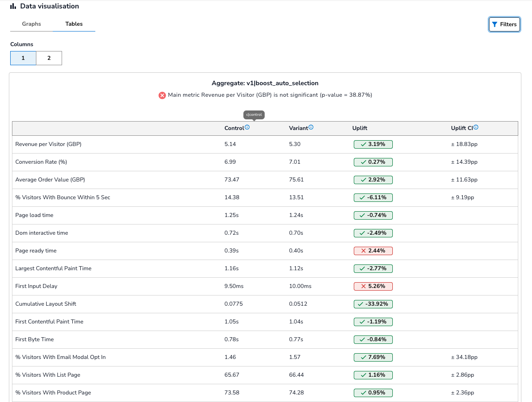Click the red error icon for main metric
This screenshot has height=402, width=532.
(x=162, y=95)
